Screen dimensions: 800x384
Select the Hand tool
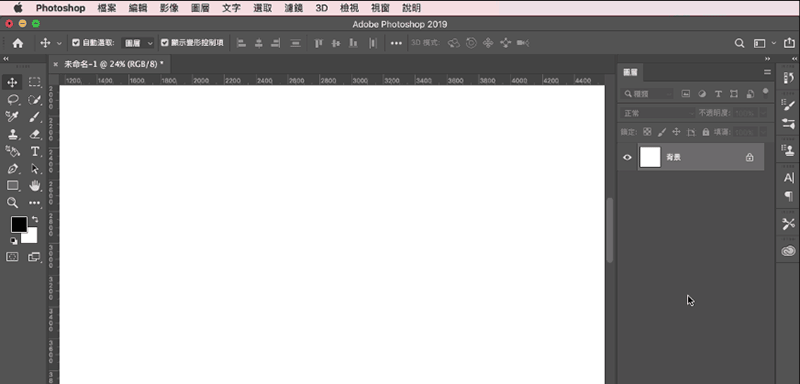34,186
